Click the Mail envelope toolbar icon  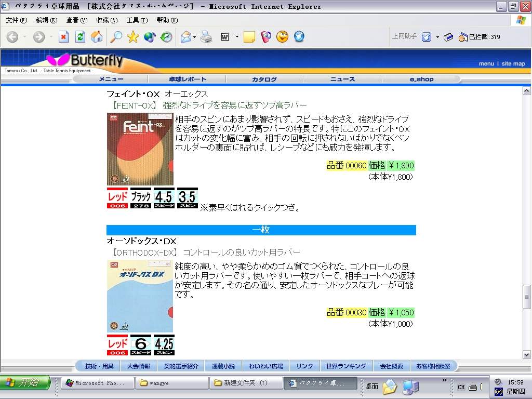point(186,37)
